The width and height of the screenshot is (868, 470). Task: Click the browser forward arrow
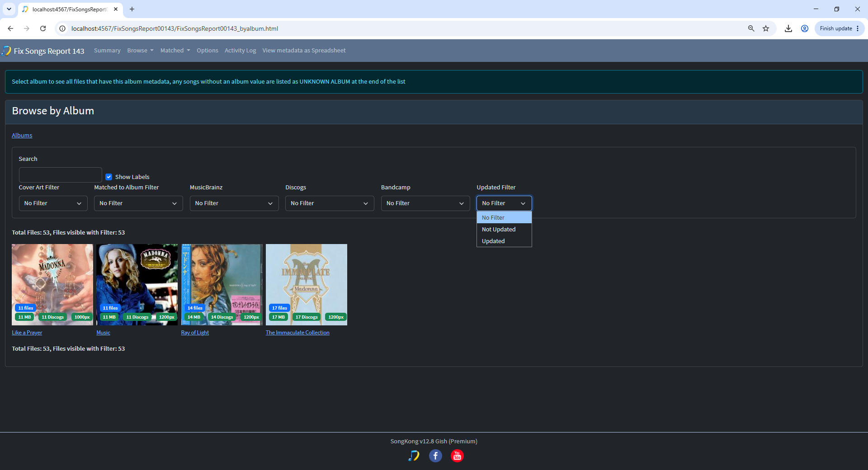27,28
